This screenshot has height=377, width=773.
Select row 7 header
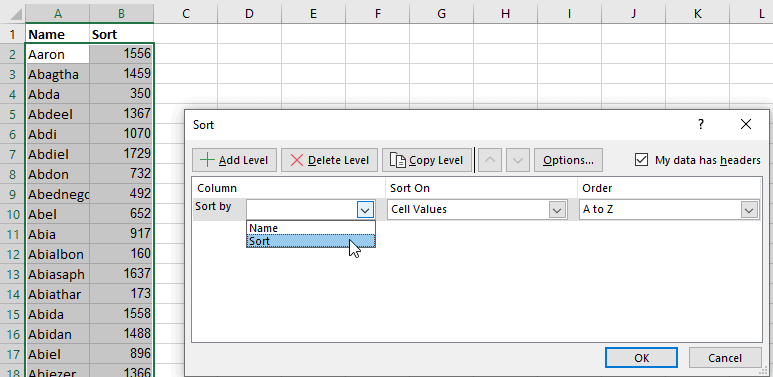click(12, 154)
